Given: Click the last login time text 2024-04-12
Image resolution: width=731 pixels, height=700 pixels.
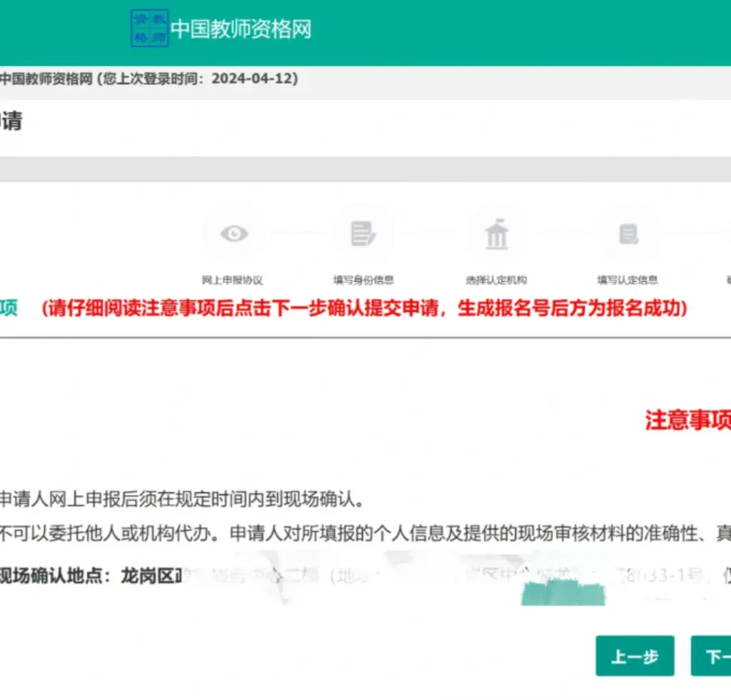Looking at the screenshot, I should pos(253,78).
